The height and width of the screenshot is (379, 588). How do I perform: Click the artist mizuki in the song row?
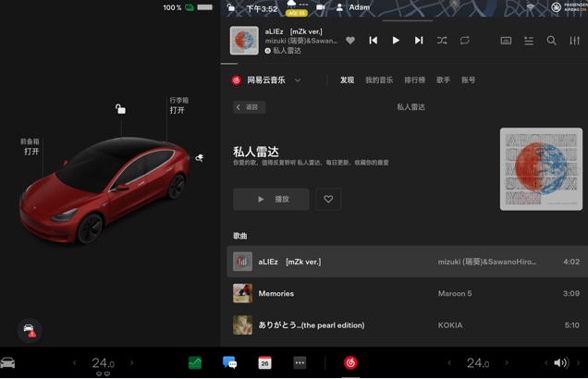(486, 262)
